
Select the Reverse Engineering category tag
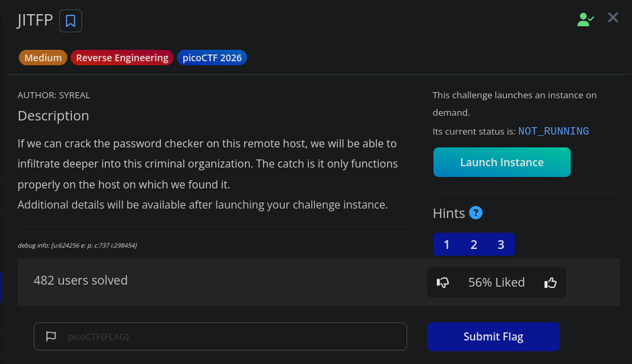pyautogui.click(x=122, y=58)
